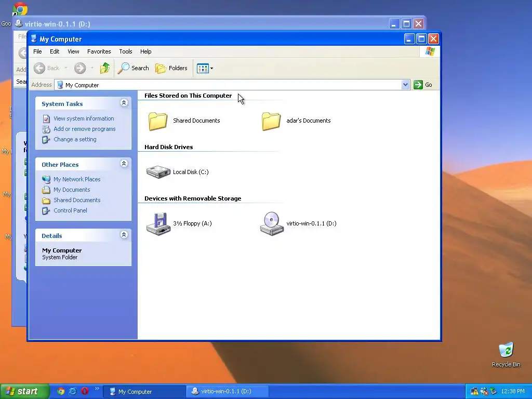Open the Help menu
Image resolution: width=532 pixels, height=399 pixels.
pos(146,51)
